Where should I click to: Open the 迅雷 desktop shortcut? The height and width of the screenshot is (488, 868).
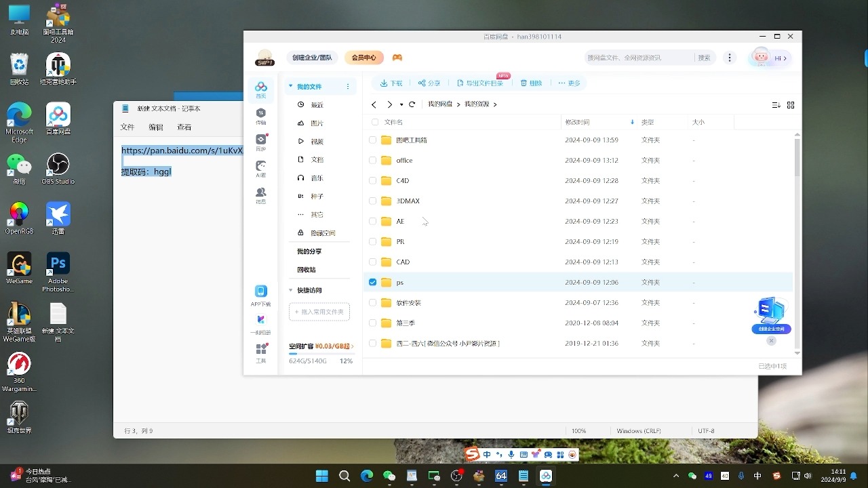[58, 218]
